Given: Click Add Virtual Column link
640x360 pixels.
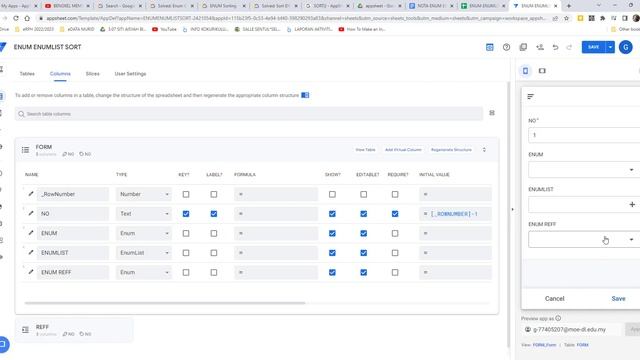Looking at the screenshot, I should [403, 150].
